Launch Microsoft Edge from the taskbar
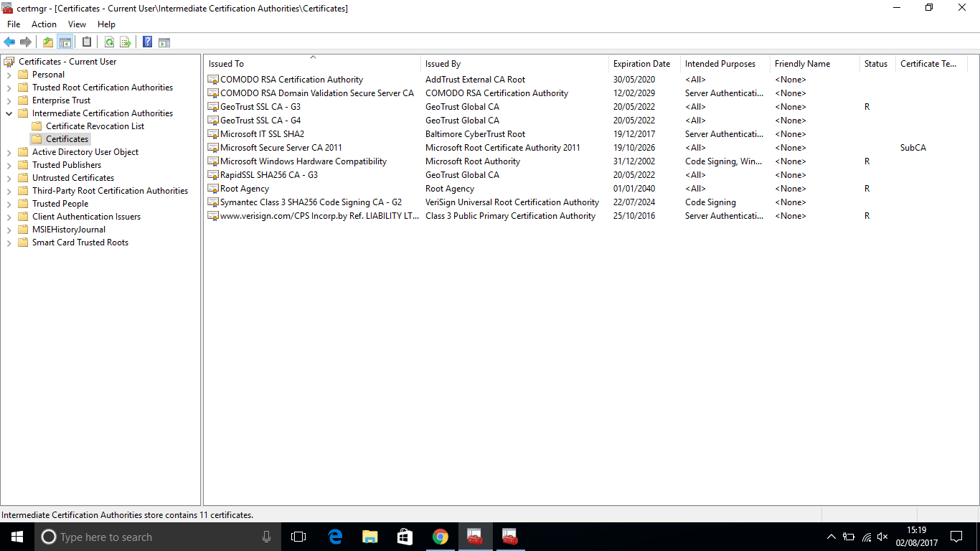 [x=335, y=537]
